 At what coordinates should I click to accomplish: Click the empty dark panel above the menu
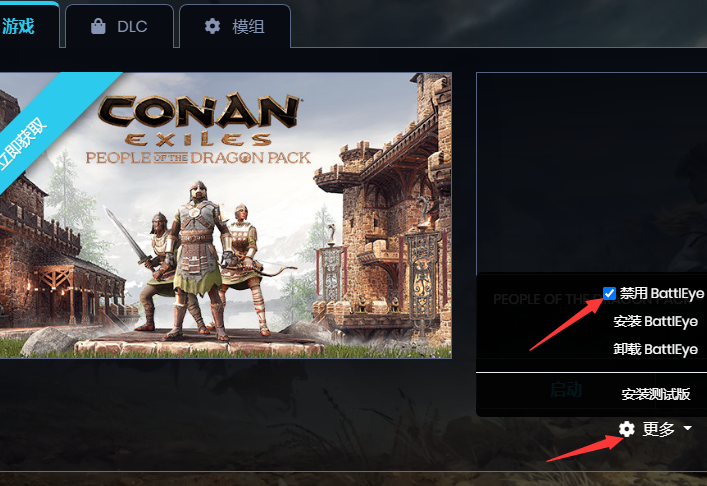pos(592,172)
